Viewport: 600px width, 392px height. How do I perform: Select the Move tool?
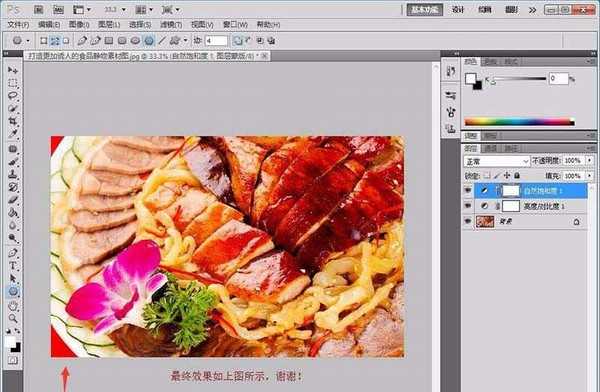pyautogui.click(x=13, y=70)
